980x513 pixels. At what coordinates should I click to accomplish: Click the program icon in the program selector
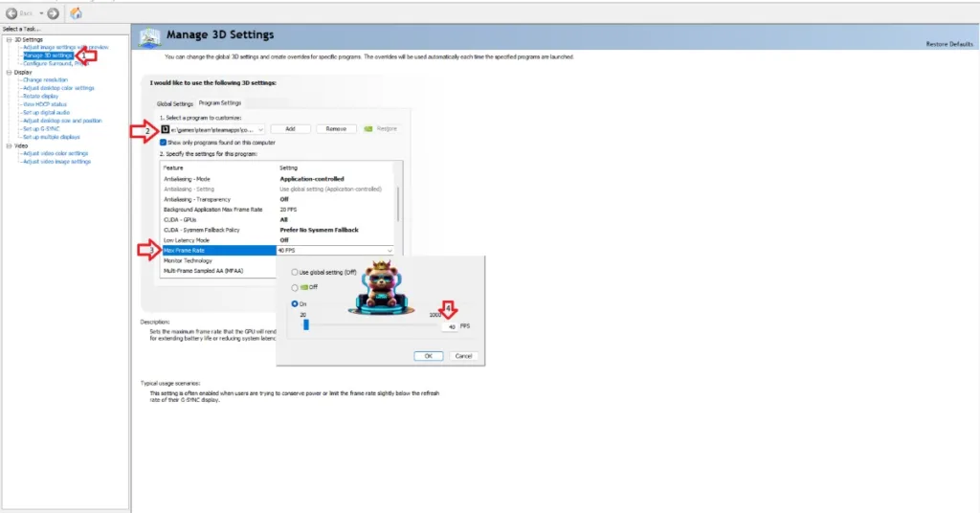[x=166, y=128]
